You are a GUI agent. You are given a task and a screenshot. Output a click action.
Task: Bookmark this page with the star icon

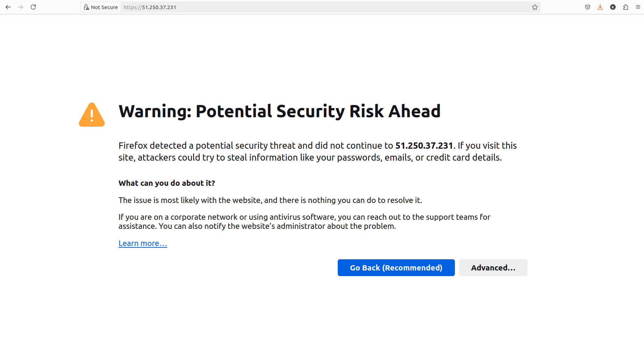(535, 7)
